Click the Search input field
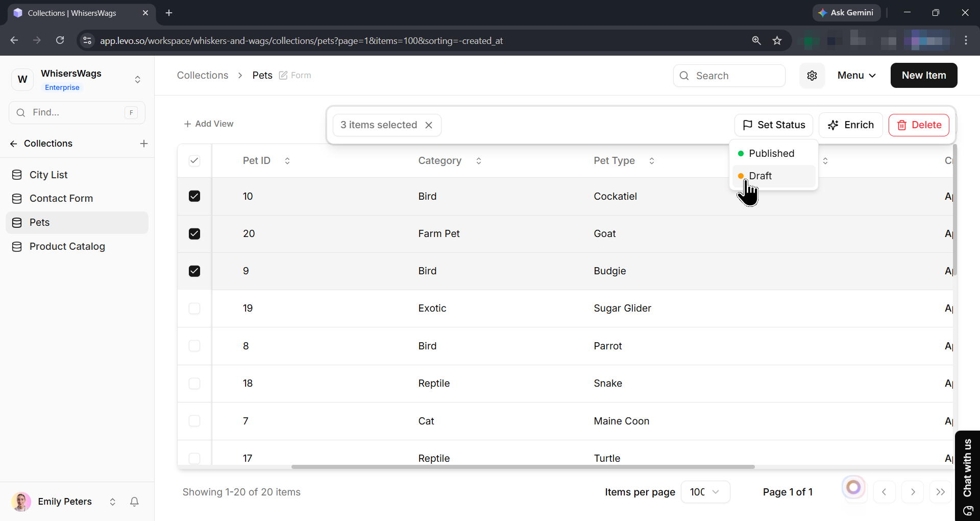Image resolution: width=980 pixels, height=521 pixels. (729, 76)
